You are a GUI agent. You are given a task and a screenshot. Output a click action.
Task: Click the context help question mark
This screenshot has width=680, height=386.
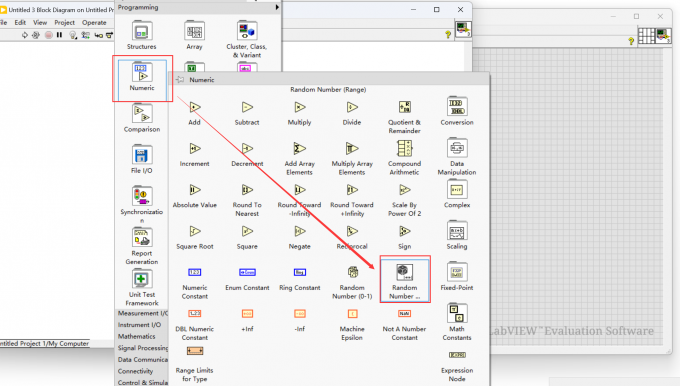pos(448,35)
